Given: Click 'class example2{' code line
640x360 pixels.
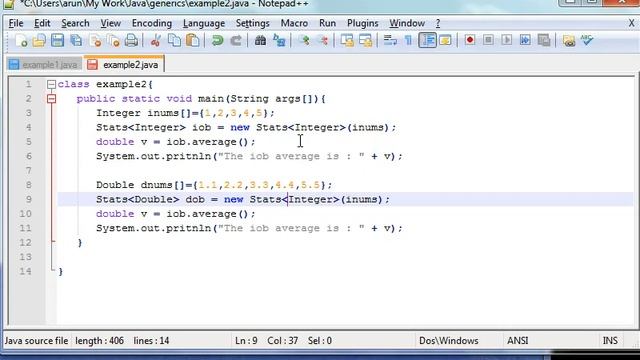Looking at the screenshot, I should coord(105,84).
